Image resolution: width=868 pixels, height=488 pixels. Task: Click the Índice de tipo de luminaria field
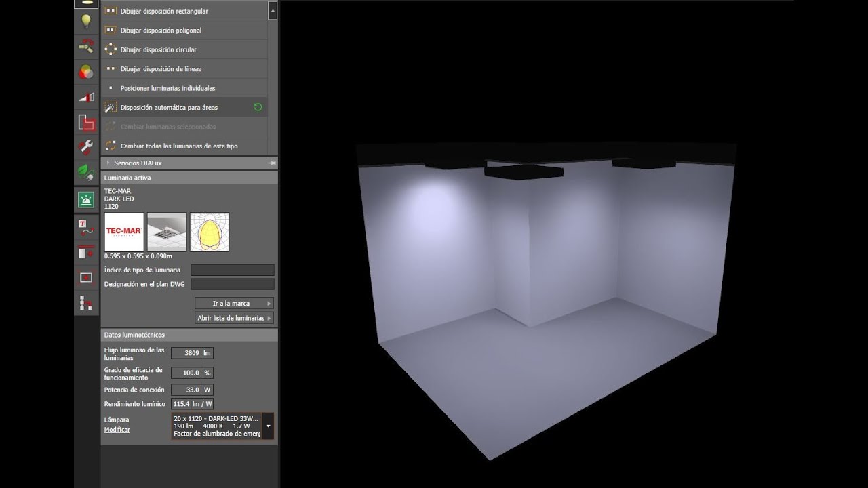[x=233, y=270]
